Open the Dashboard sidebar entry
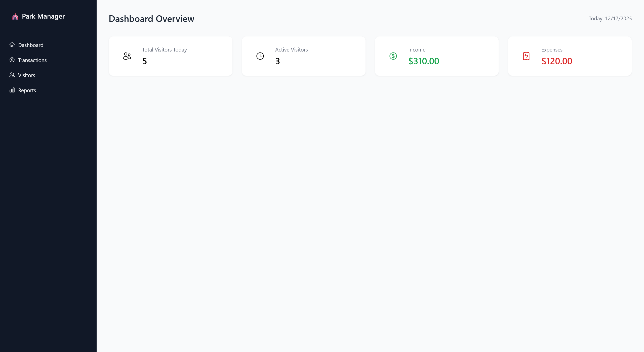The width and height of the screenshot is (644, 352). (x=31, y=45)
